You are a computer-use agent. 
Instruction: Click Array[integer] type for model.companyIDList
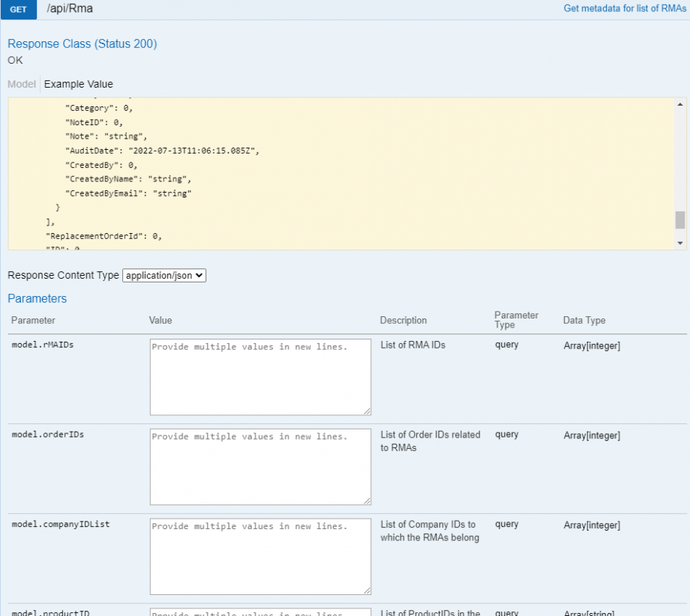(x=592, y=525)
